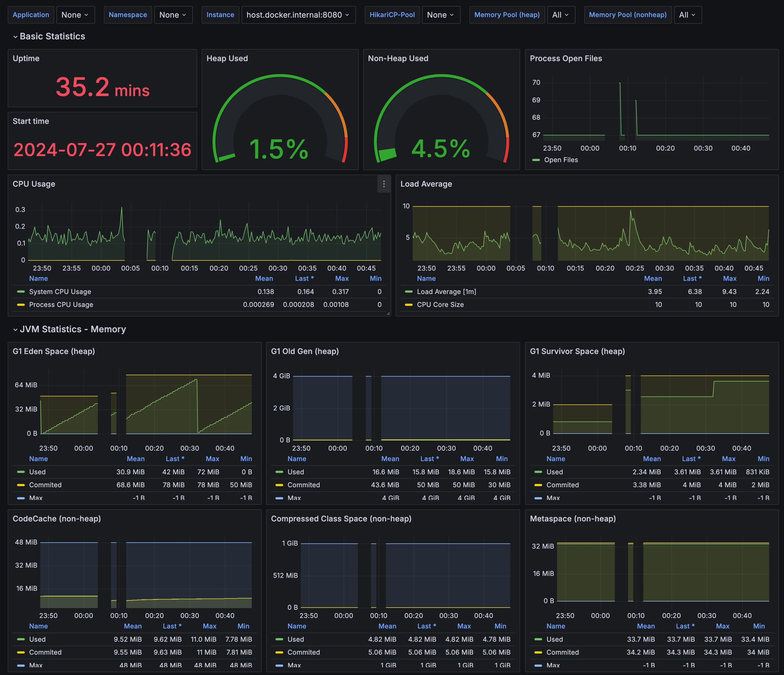
Task: Toggle Process CPU Usage series in legend
Action: tap(61, 304)
